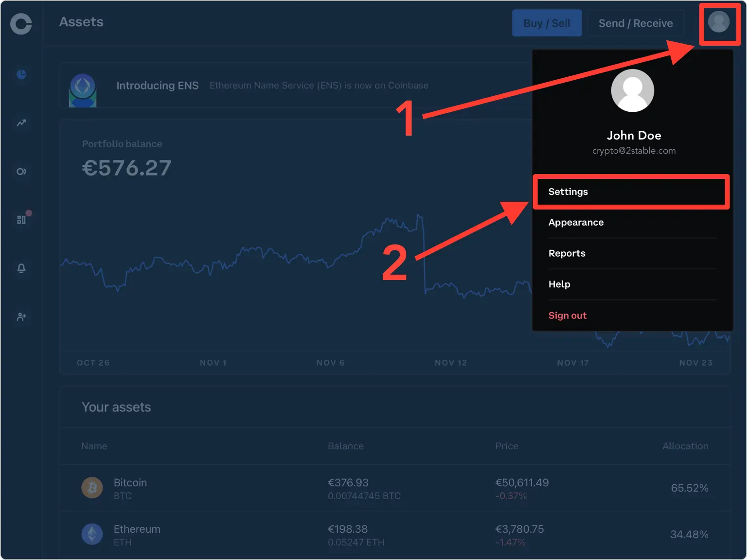Click the ENS announcement icon
The width and height of the screenshot is (747, 560).
83,90
